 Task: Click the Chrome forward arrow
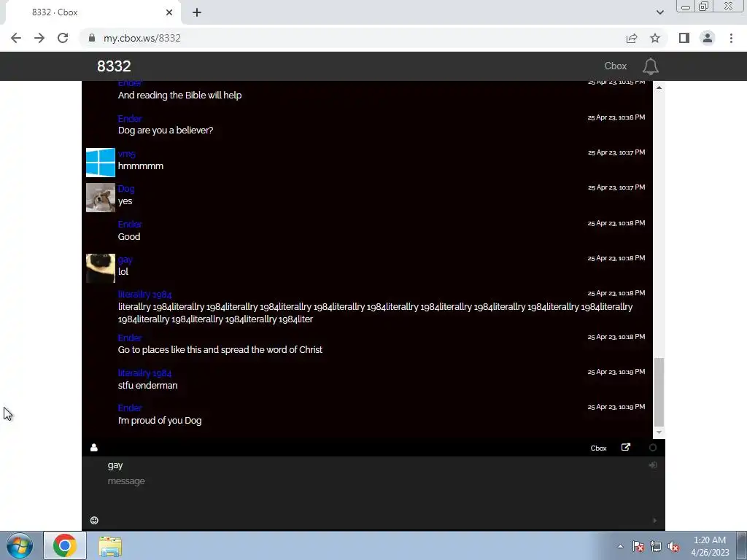pos(39,38)
